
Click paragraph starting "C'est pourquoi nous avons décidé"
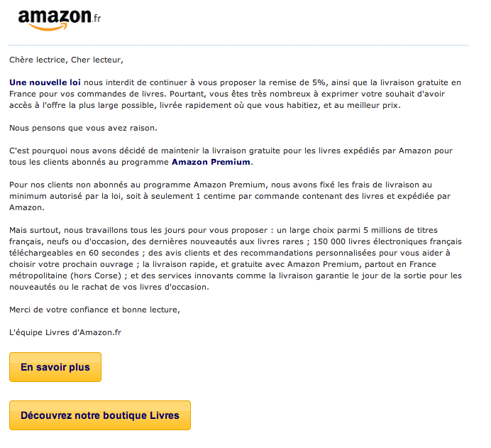(231, 156)
